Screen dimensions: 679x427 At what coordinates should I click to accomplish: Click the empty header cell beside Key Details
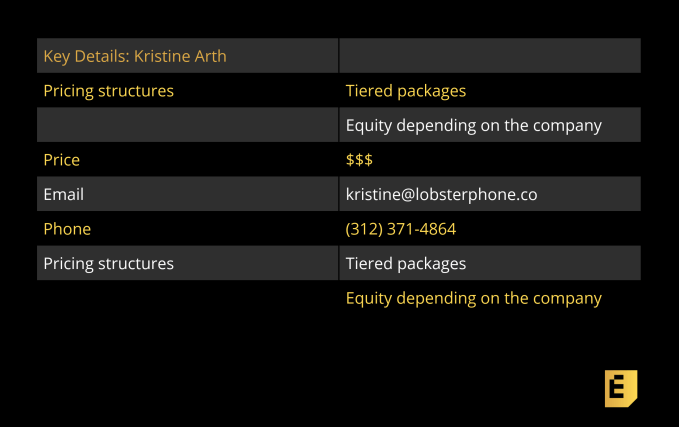489,56
